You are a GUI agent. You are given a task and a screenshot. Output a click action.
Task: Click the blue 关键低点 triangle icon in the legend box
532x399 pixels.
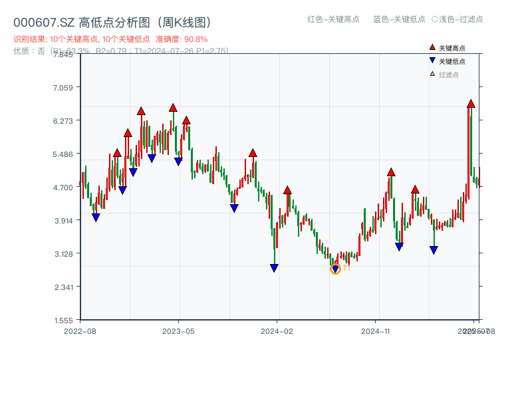point(432,59)
